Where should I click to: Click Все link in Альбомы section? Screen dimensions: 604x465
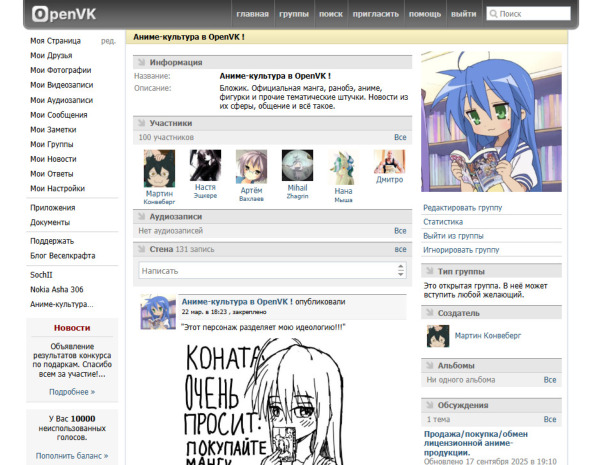coord(550,380)
